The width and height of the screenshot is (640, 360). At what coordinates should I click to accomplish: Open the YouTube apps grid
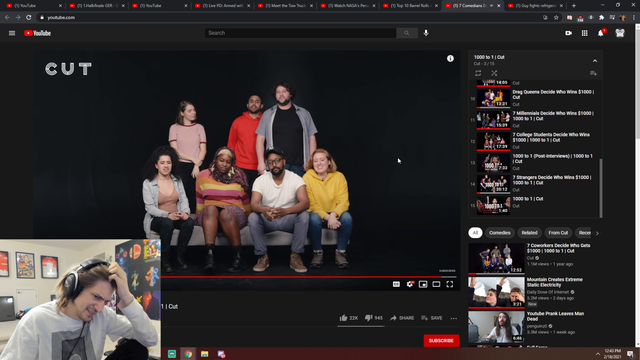pos(584,33)
